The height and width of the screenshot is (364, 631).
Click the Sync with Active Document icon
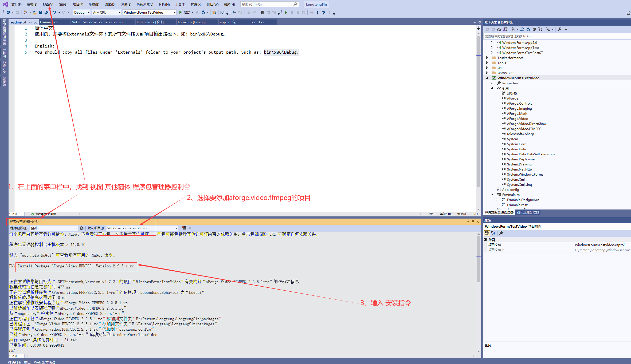point(522,29)
